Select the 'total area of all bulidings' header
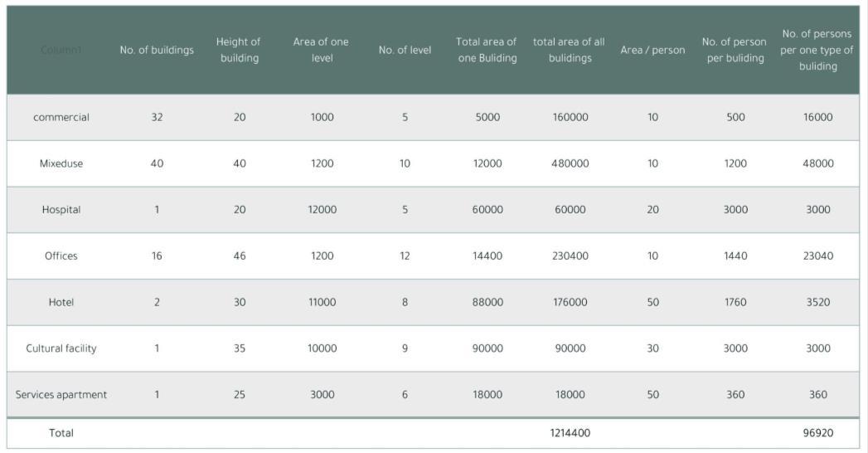868x453 pixels. [570, 50]
